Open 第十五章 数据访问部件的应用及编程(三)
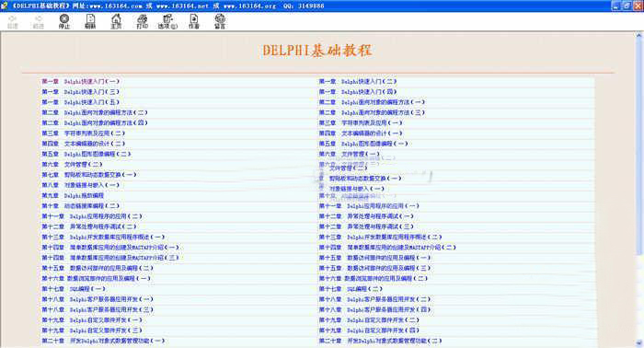 (375, 268)
